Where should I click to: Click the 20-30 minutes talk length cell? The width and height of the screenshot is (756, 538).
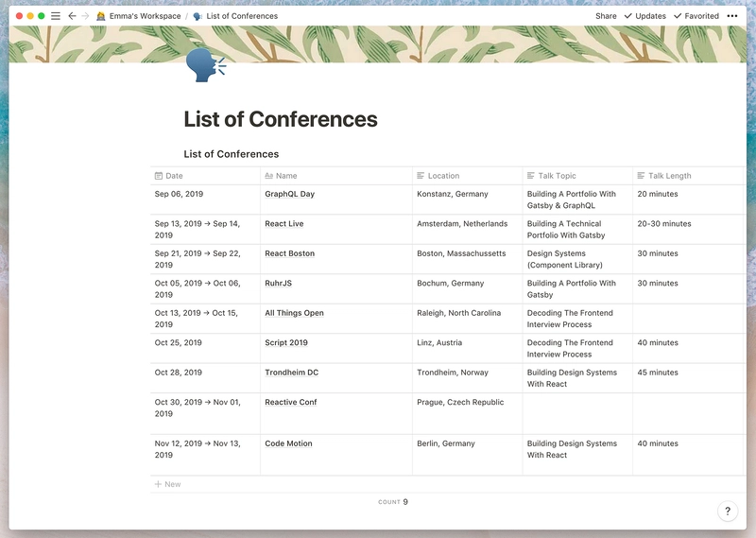(x=690, y=230)
